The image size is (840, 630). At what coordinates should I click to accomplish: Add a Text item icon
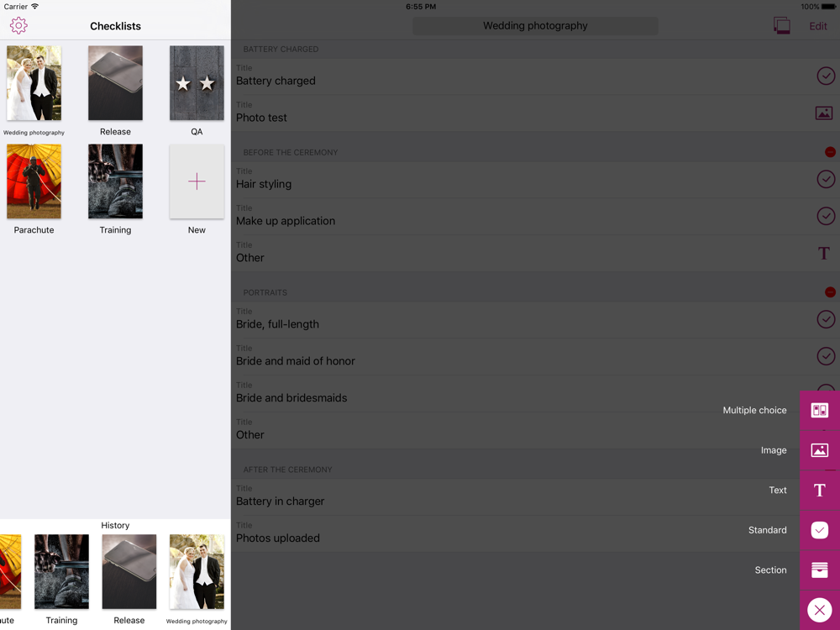pyautogui.click(x=820, y=491)
